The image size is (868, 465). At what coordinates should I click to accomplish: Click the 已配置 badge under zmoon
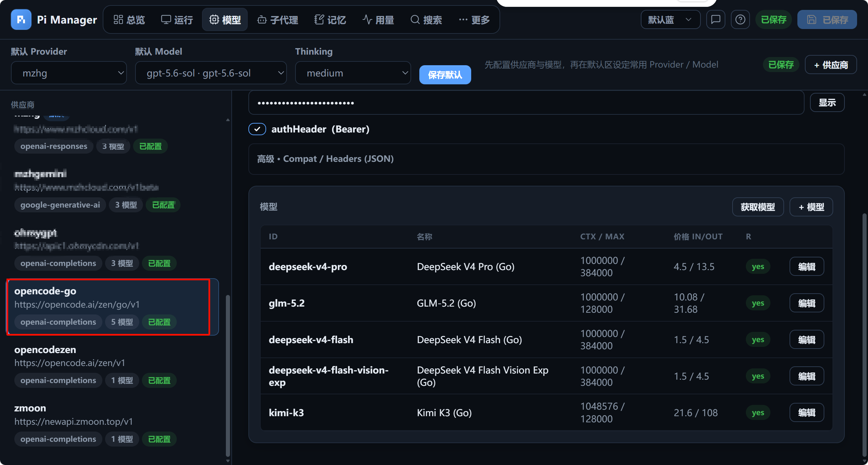pos(159,439)
